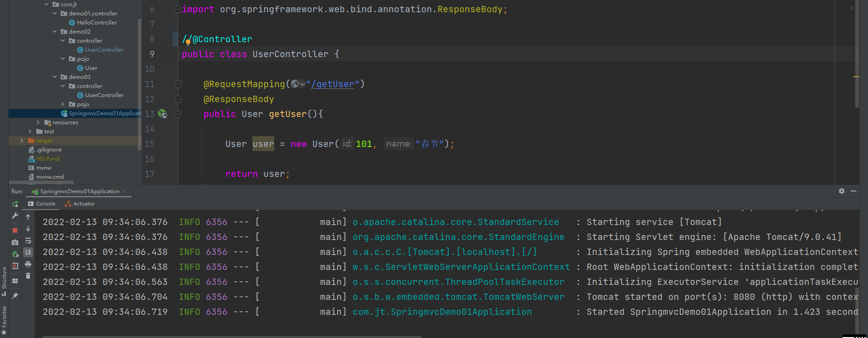
Task: Hide the Run panel with the minus icon
Action: coord(853,191)
